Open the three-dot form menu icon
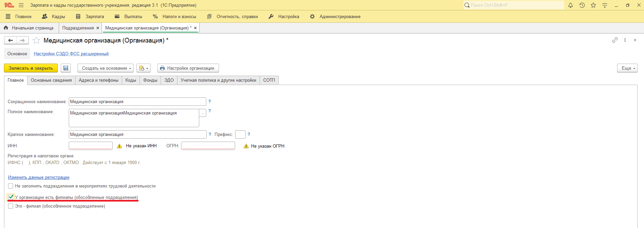Viewport: 644px width, 228px height. click(x=625, y=40)
